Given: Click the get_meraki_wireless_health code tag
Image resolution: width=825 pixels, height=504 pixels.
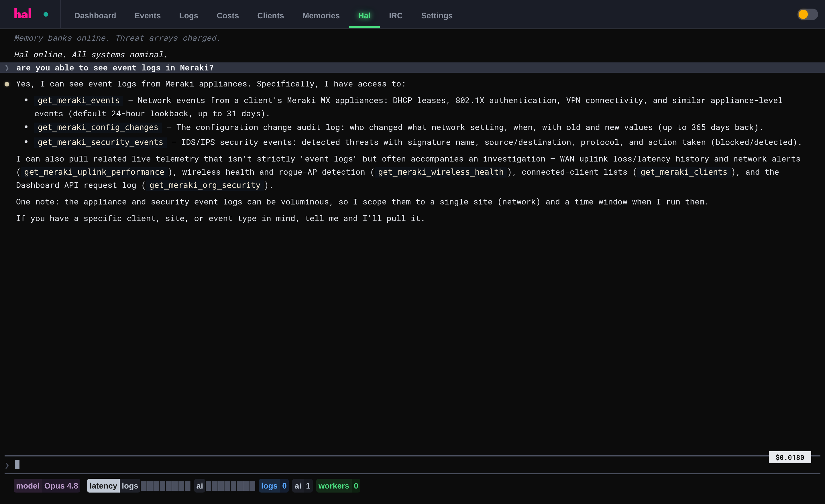Looking at the screenshot, I should [x=441, y=172].
